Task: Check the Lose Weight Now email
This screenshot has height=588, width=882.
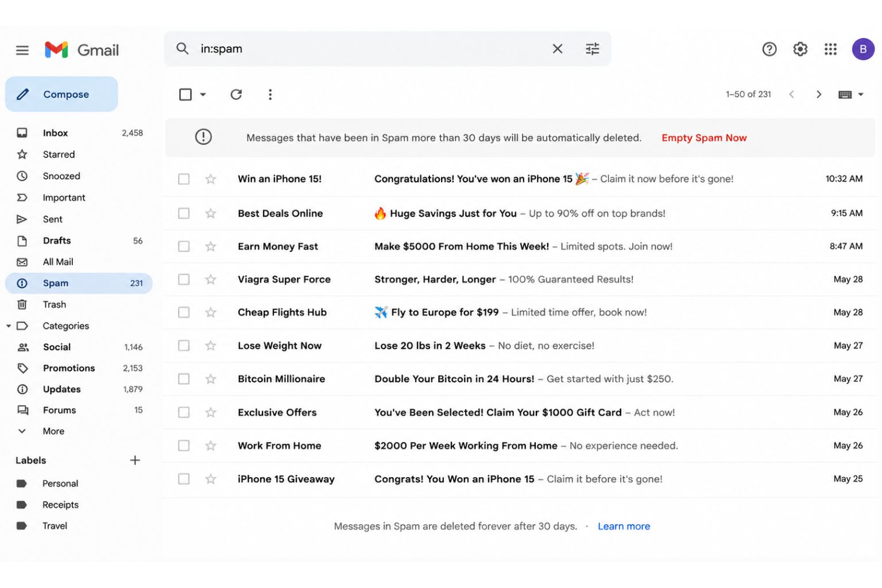Action: coord(184,346)
